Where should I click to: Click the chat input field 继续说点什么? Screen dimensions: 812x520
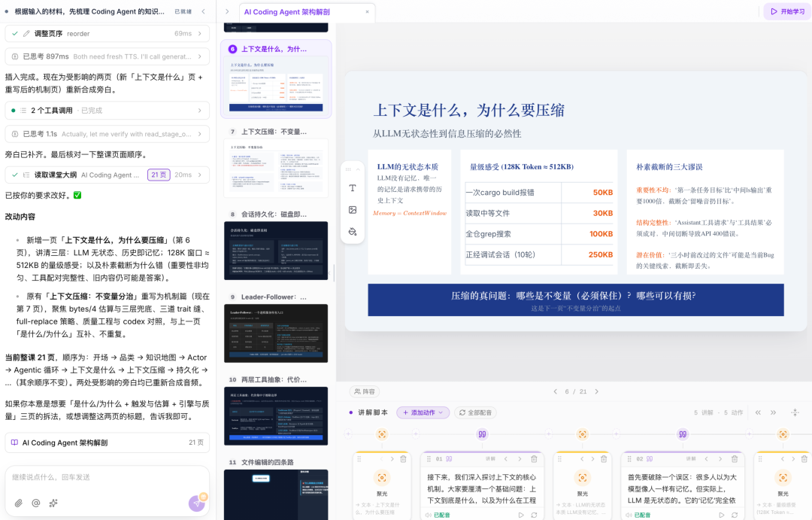(x=108, y=478)
